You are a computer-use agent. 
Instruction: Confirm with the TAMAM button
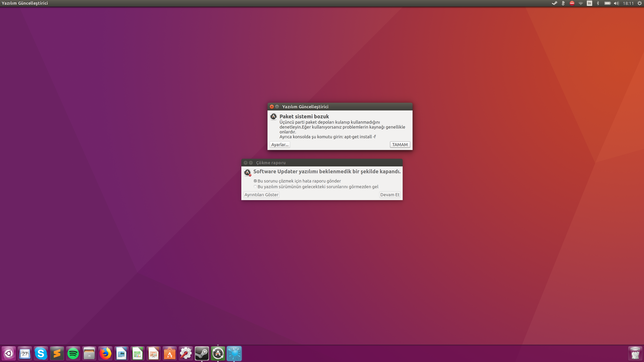click(400, 145)
